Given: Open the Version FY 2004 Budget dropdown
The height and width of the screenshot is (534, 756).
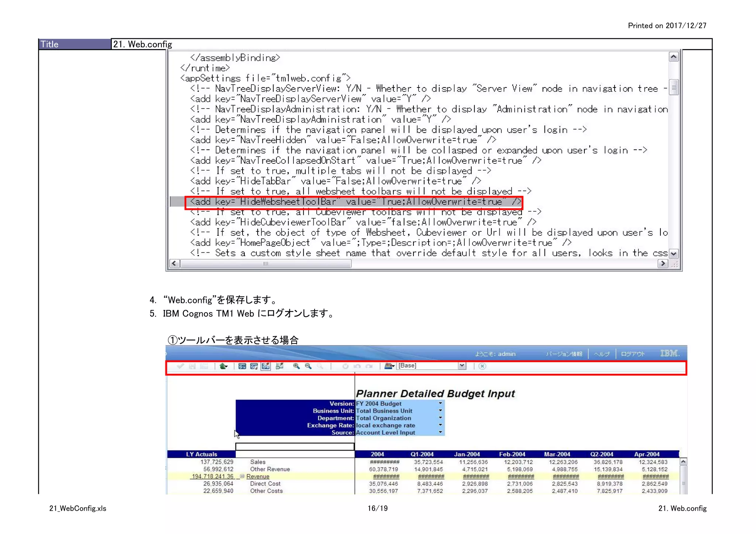Looking at the screenshot, I should 440,403.
